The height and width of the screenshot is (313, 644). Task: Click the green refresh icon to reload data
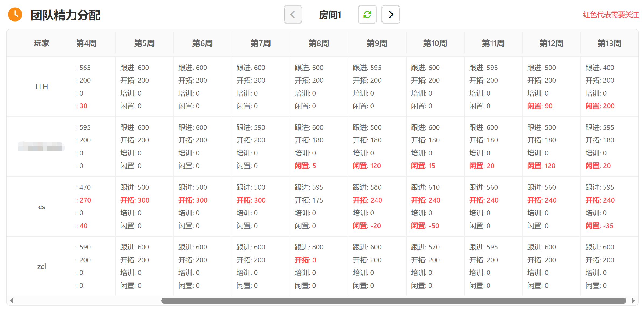(367, 15)
